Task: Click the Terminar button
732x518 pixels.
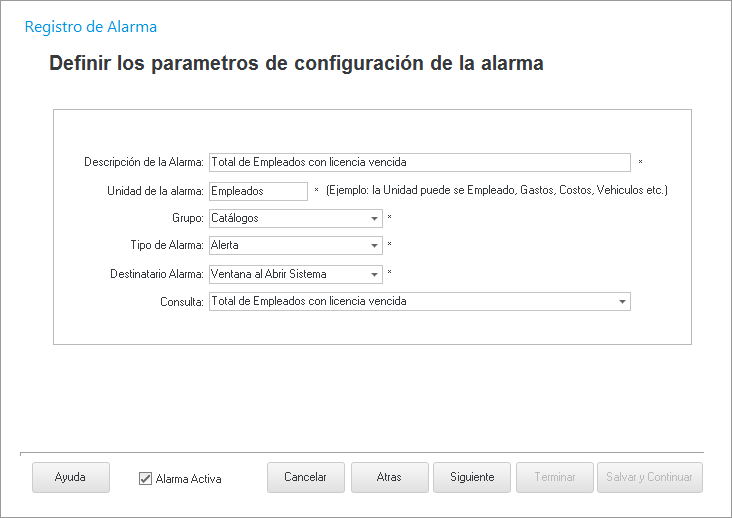Action: click(555, 478)
